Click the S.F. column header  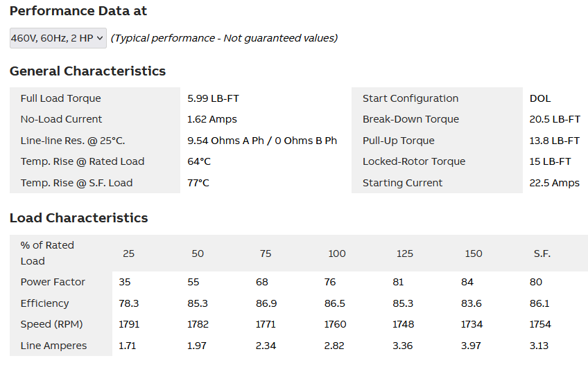tap(542, 253)
